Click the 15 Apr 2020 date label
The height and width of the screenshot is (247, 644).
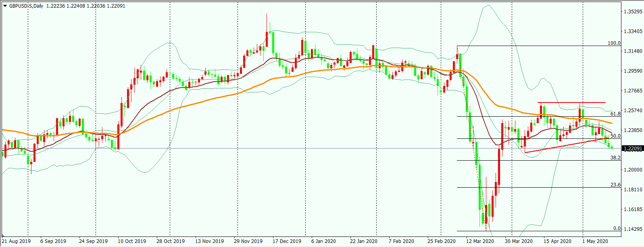tap(557, 241)
